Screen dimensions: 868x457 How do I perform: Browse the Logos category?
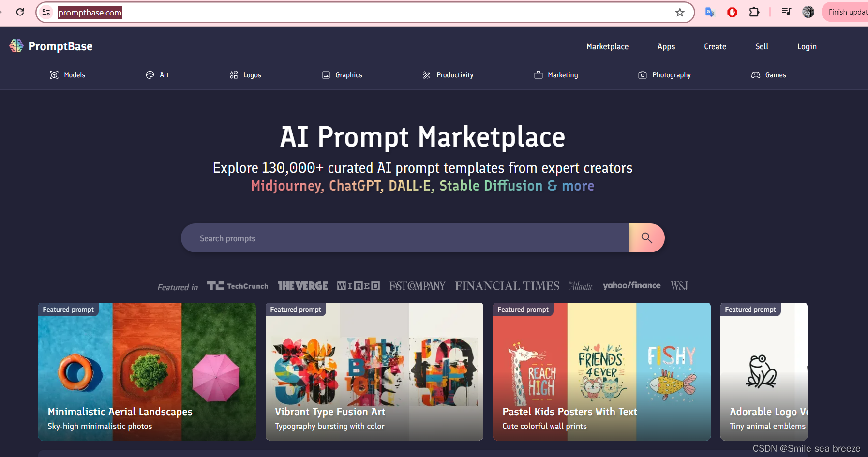pos(252,75)
